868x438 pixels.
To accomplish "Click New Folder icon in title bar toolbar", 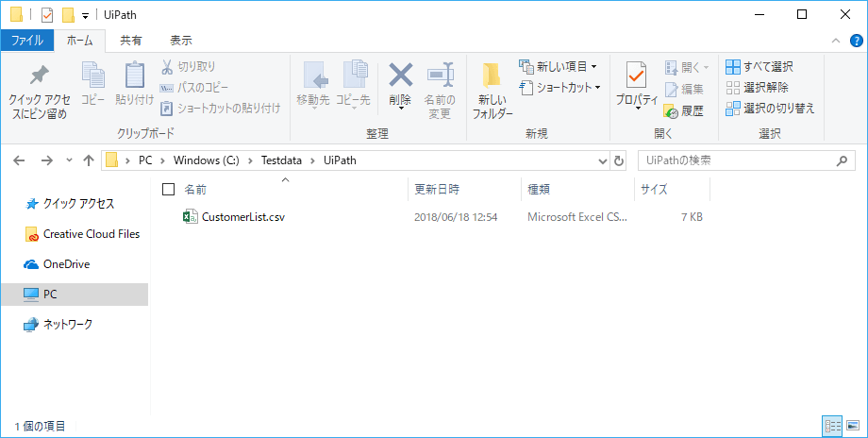I will tap(68, 15).
